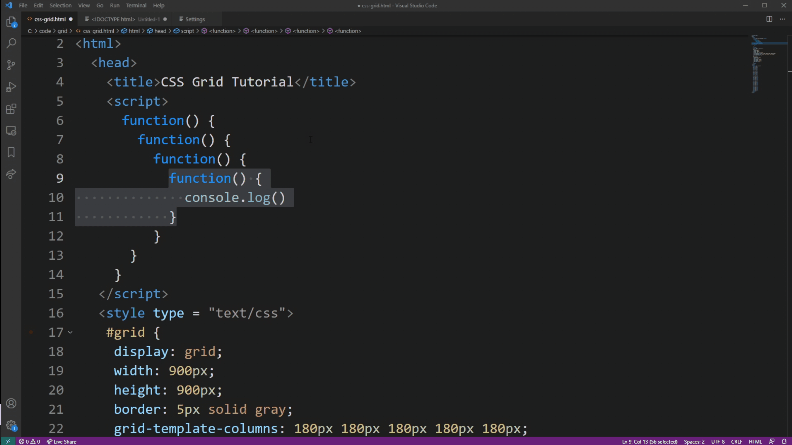Open the Bookmarks view icon

tap(11, 152)
